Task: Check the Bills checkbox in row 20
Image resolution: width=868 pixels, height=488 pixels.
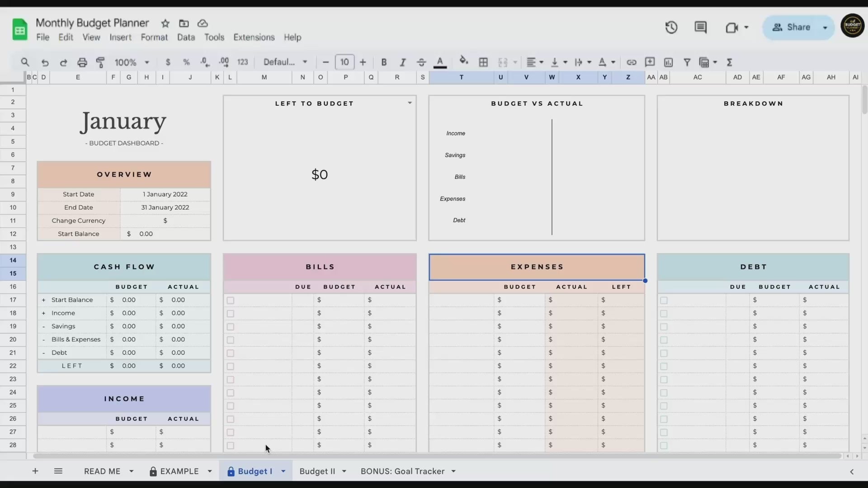Action: [x=231, y=340]
